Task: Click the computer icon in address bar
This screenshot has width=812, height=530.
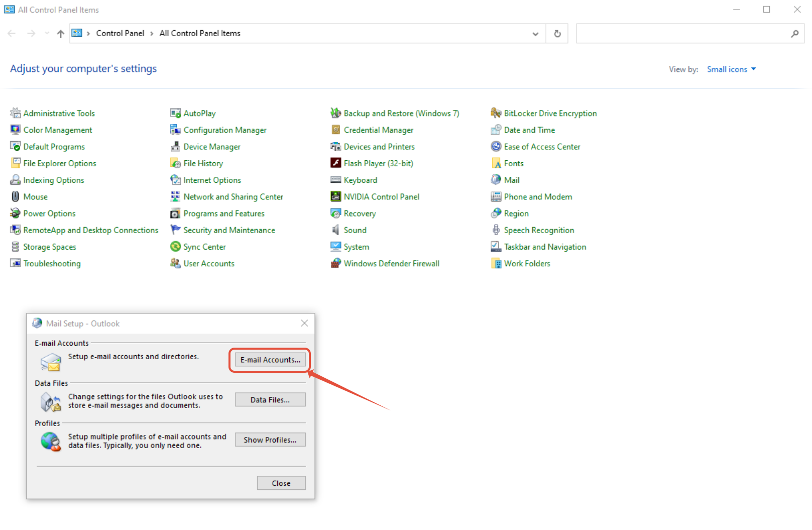Action: (x=77, y=33)
